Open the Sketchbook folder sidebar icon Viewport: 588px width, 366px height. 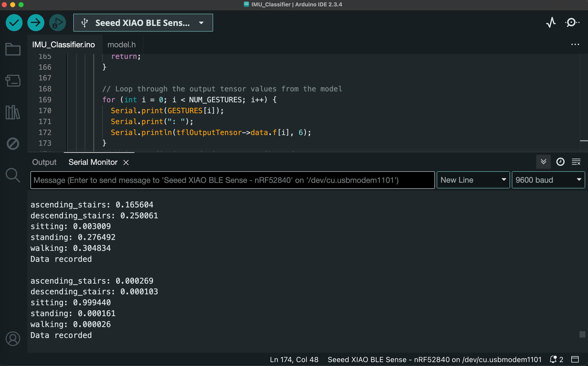coord(13,49)
